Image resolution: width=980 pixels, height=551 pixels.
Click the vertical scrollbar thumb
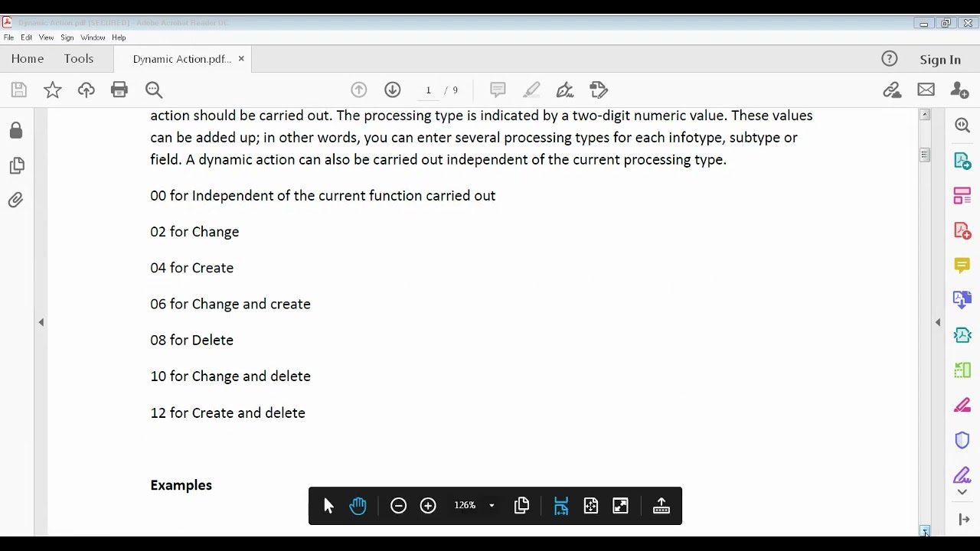(925, 155)
